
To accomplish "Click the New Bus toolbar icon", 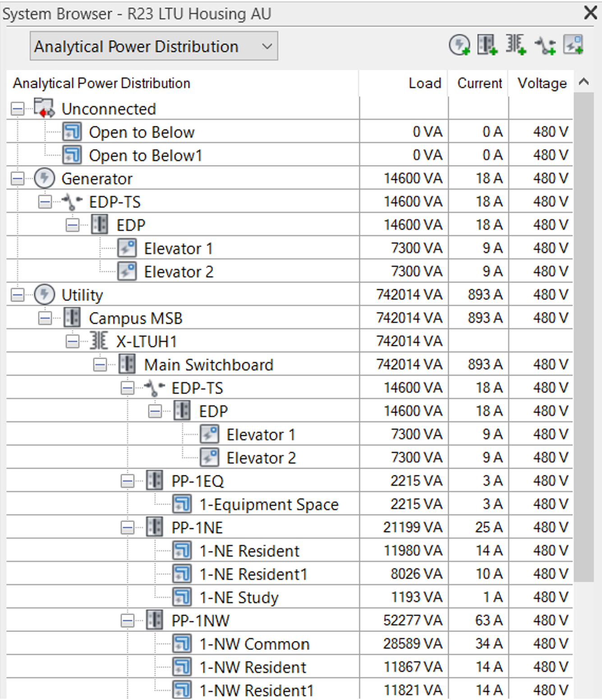I will pos(487,45).
